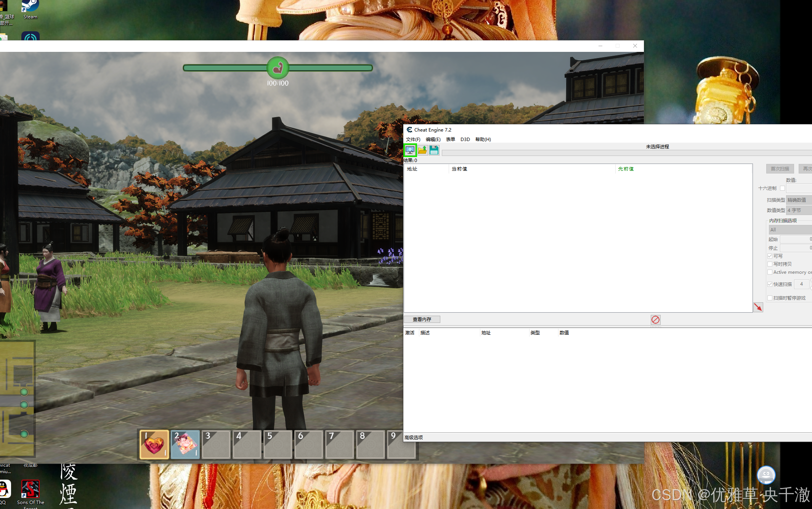Click the red no-entry clear-list icon
Screen dimensions: 812x509
point(655,320)
